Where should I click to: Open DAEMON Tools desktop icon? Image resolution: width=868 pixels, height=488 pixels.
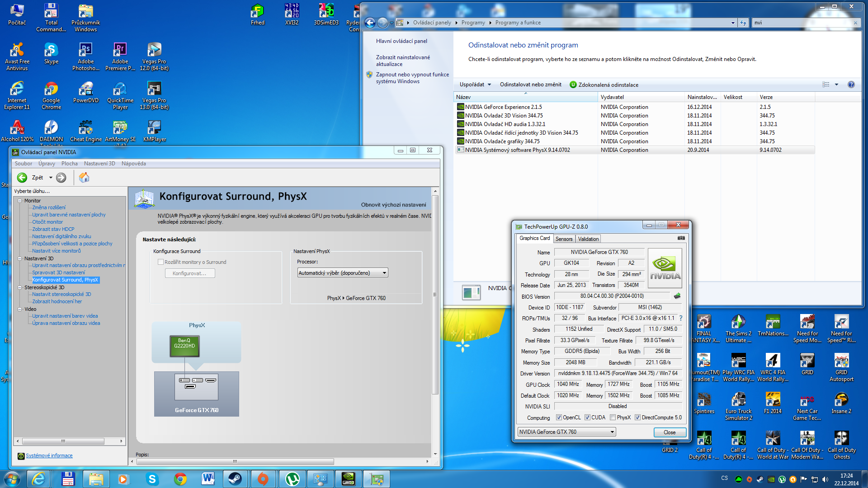[x=51, y=131]
